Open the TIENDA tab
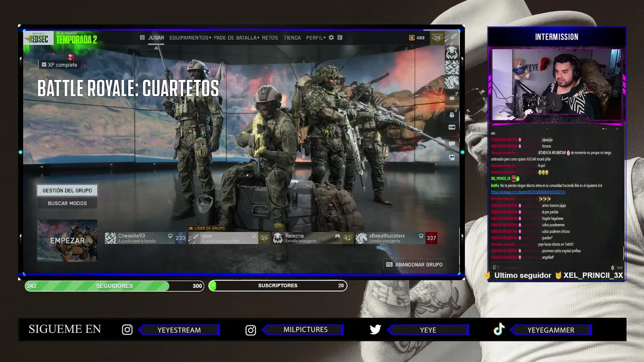The image size is (644, 362). [292, 38]
